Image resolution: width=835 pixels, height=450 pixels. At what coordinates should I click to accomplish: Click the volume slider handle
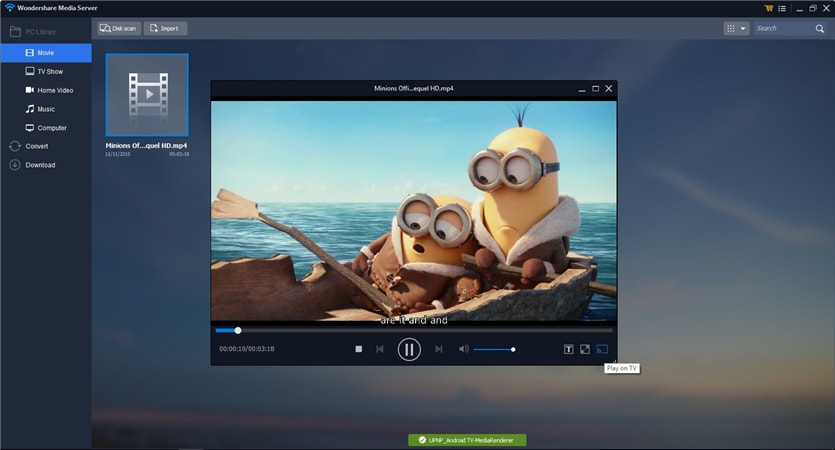tap(513, 349)
